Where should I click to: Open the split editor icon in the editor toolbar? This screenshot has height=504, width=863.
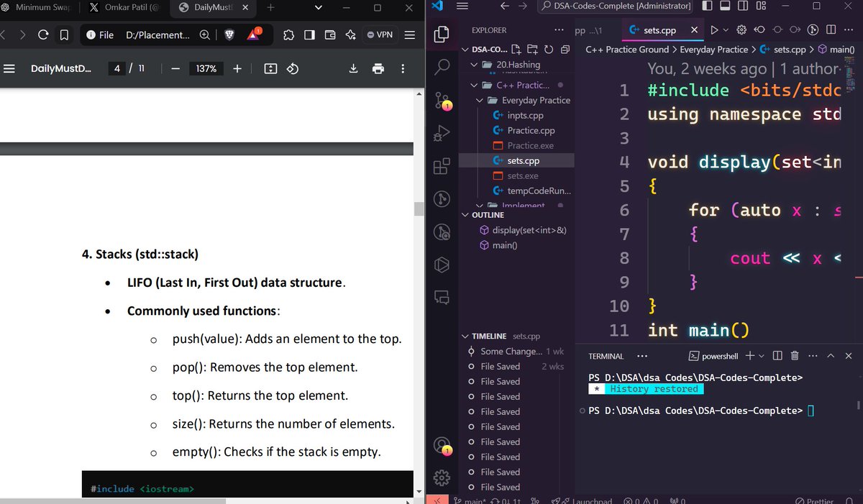click(x=831, y=30)
